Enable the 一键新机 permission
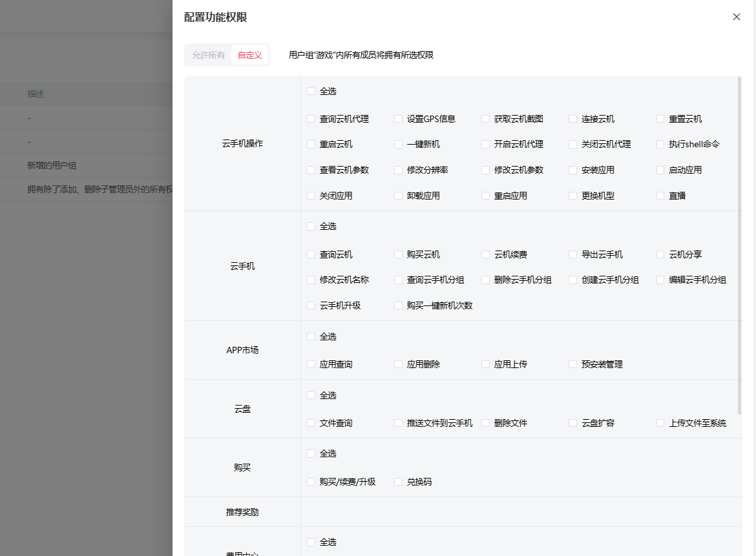756x556 pixels. point(399,145)
